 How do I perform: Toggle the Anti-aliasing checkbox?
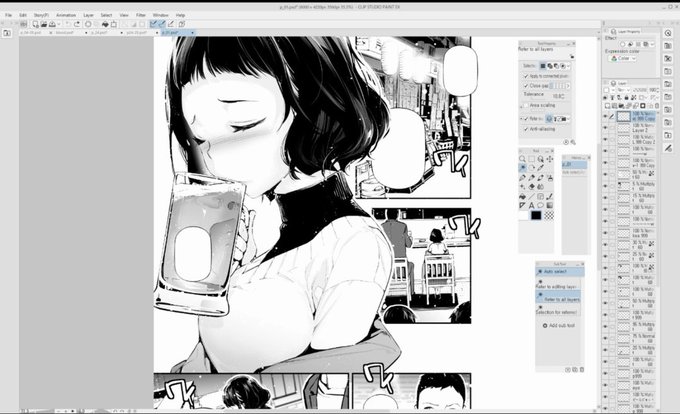[526, 129]
